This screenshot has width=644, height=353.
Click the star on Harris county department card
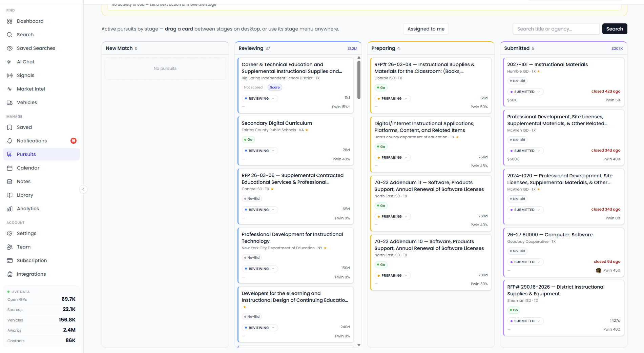[x=457, y=137]
